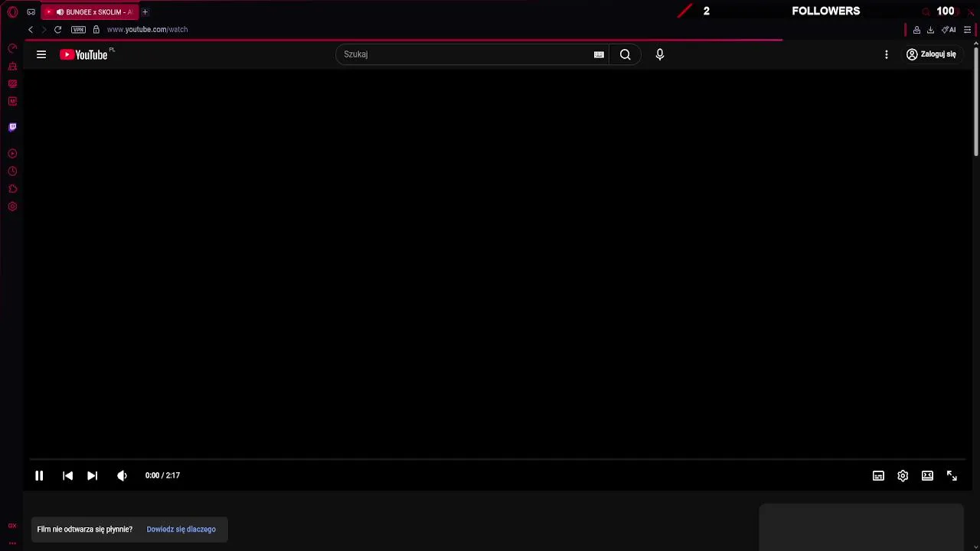Open GX Cleaner in the sidebar
The image size is (980, 551).
coord(12,67)
